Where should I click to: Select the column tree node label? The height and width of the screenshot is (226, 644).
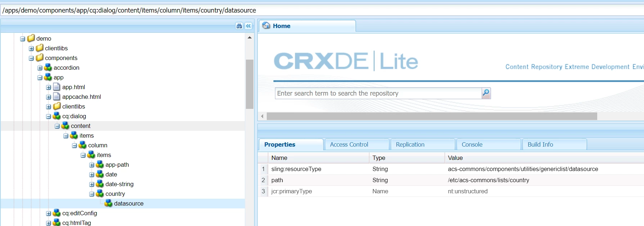click(x=98, y=145)
